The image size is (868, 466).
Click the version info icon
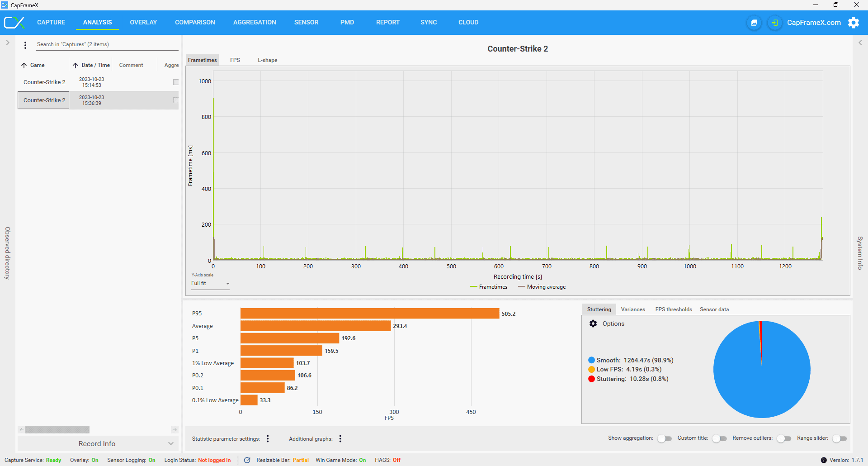(824, 460)
